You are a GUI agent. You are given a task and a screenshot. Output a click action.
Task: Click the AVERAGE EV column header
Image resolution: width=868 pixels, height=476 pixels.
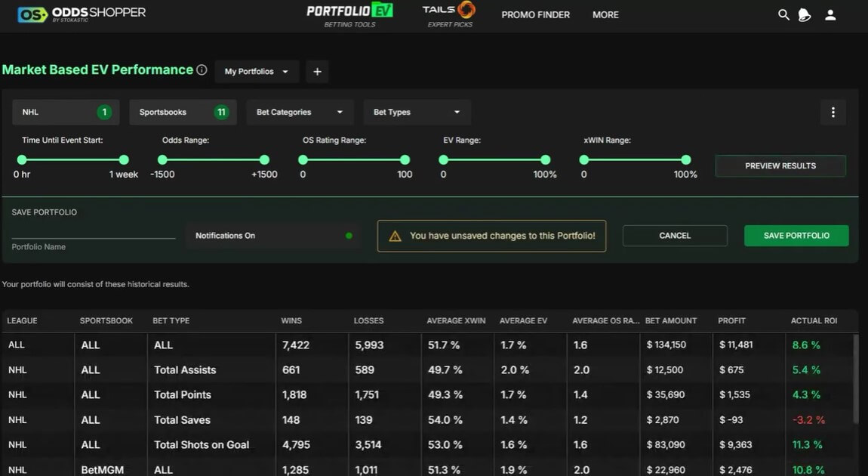pyautogui.click(x=523, y=321)
